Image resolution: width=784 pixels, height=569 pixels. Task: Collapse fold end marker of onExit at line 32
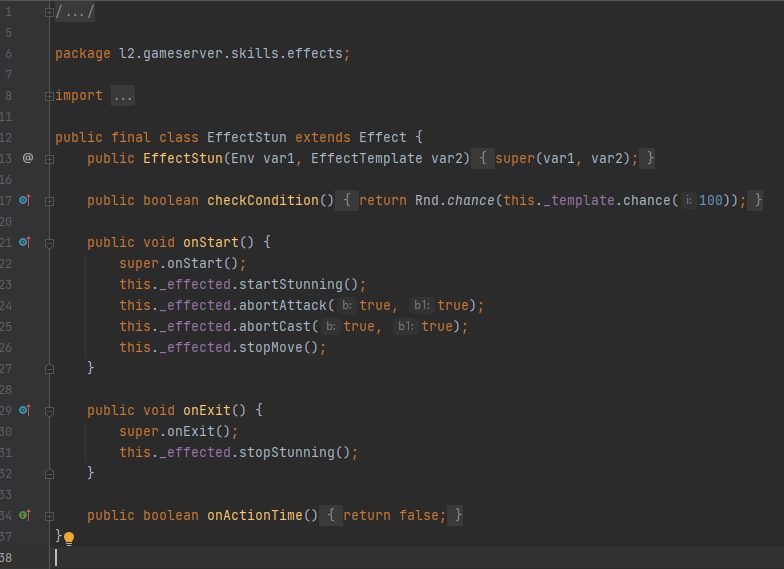point(49,474)
